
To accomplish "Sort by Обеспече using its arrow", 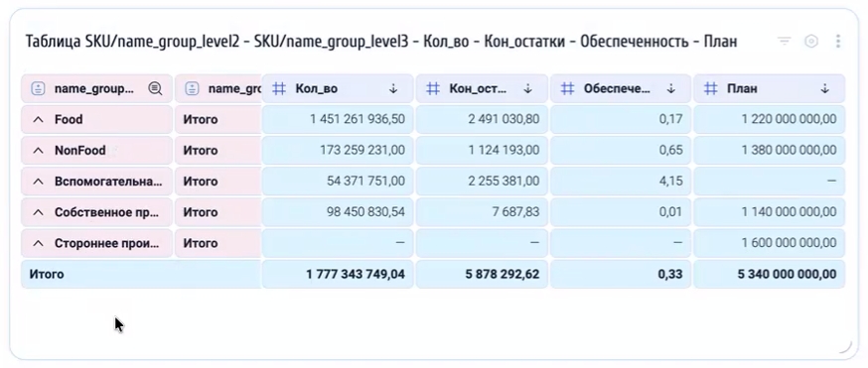I will click(671, 88).
